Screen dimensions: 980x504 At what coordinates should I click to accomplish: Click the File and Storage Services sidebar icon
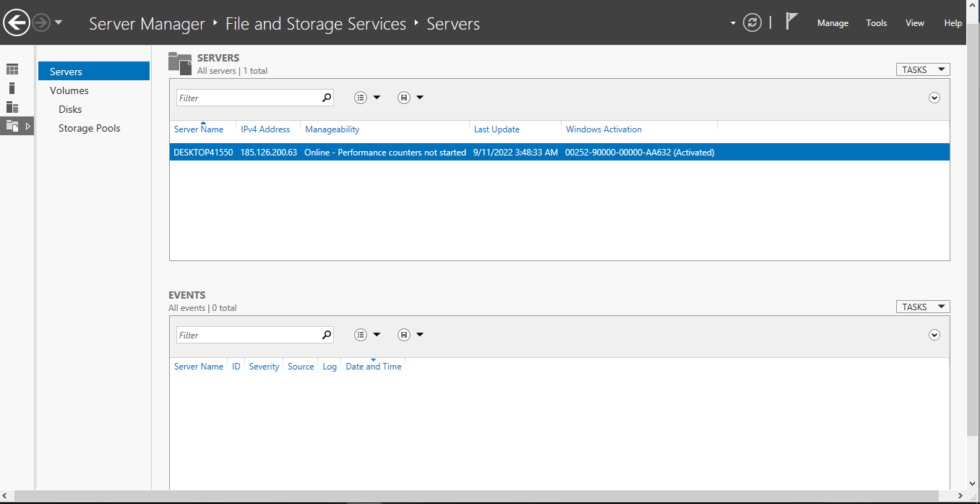tap(12, 126)
